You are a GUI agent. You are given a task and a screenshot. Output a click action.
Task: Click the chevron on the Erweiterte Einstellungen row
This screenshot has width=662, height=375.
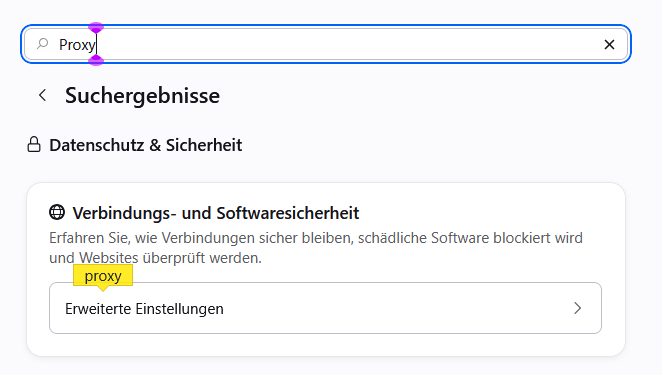click(578, 308)
